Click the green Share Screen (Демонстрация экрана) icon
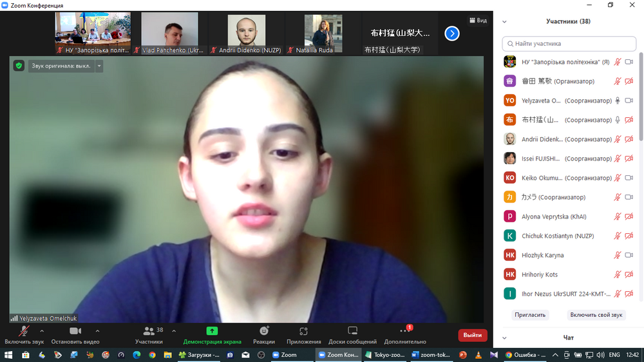Viewport: 644px width, 362px height. pyautogui.click(x=212, y=330)
